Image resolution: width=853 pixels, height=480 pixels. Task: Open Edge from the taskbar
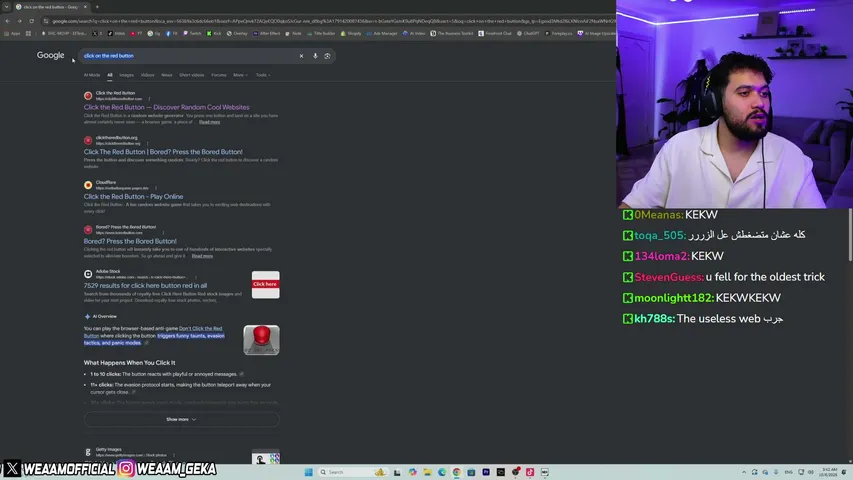click(442, 472)
